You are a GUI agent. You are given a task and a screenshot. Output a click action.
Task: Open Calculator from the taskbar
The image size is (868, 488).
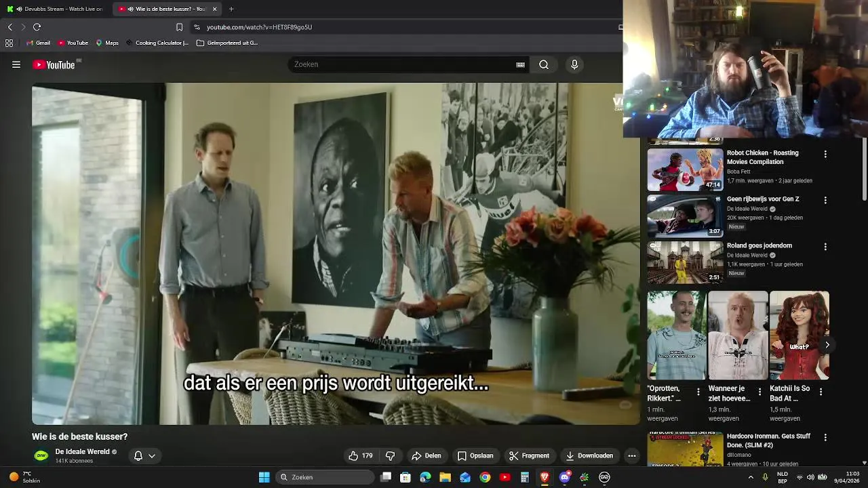525,477
